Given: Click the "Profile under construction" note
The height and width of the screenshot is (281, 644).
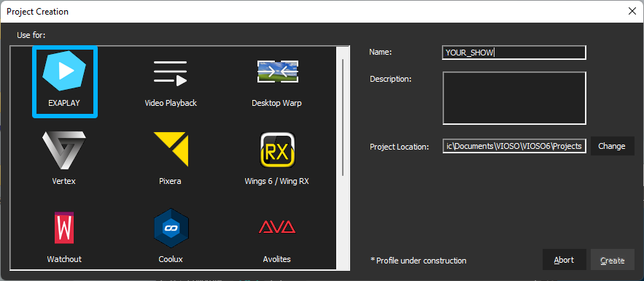Looking at the screenshot, I should [418, 261].
